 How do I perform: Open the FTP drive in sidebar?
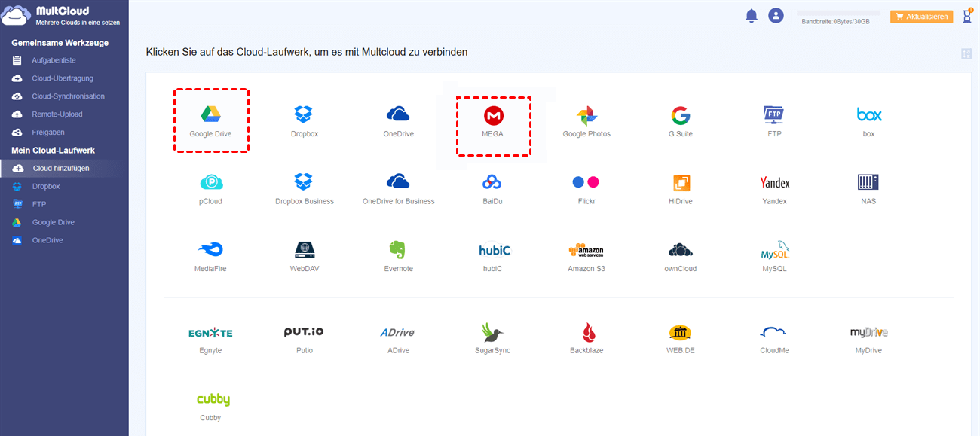tap(39, 205)
